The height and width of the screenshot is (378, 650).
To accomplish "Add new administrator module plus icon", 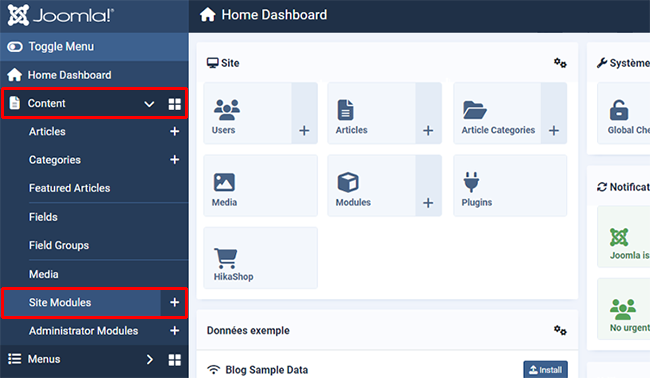I will (175, 331).
